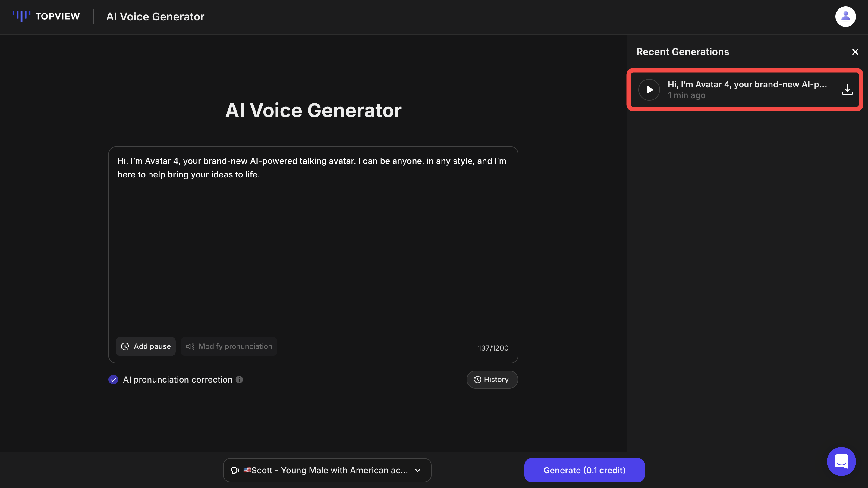Screen dimensions: 868x488
Task: Open the user profile avatar
Action: [x=845, y=17]
